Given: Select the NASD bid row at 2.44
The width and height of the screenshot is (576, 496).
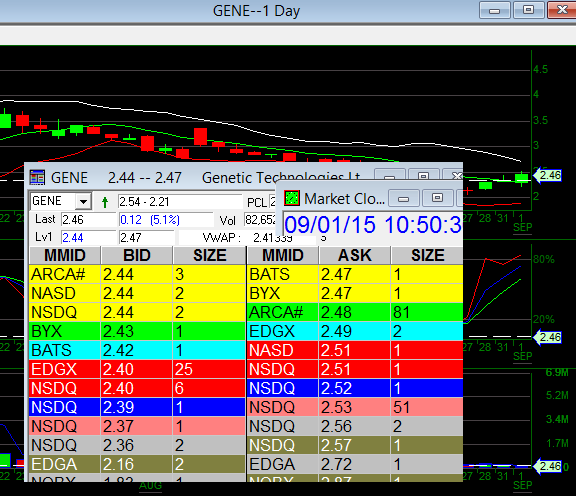Looking at the screenshot, I should point(137,293).
